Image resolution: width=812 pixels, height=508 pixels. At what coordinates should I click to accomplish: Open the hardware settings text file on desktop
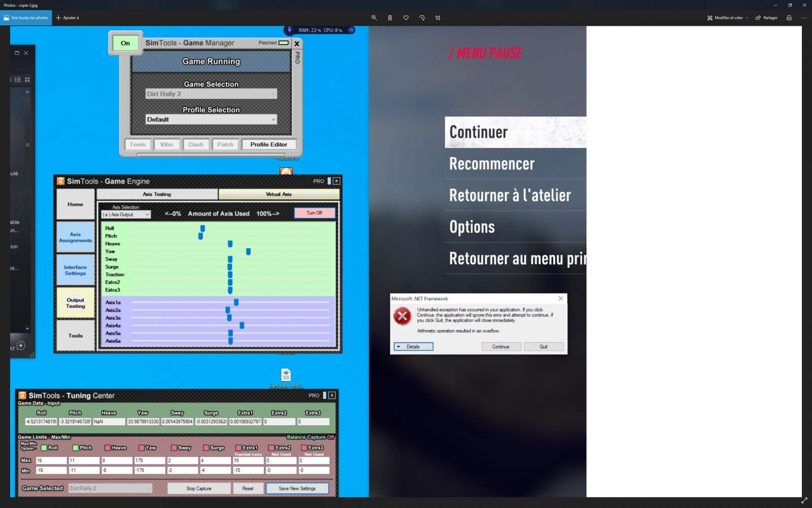point(286,375)
